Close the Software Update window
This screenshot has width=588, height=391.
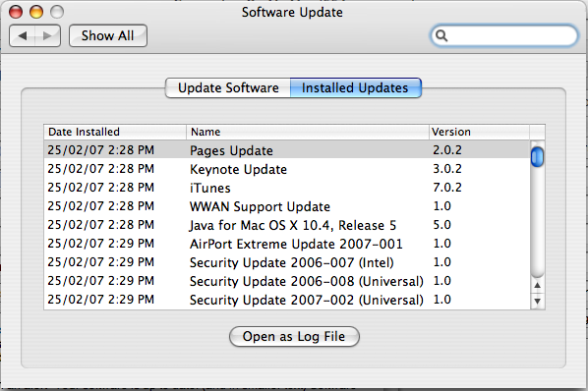[x=16, y=12]
